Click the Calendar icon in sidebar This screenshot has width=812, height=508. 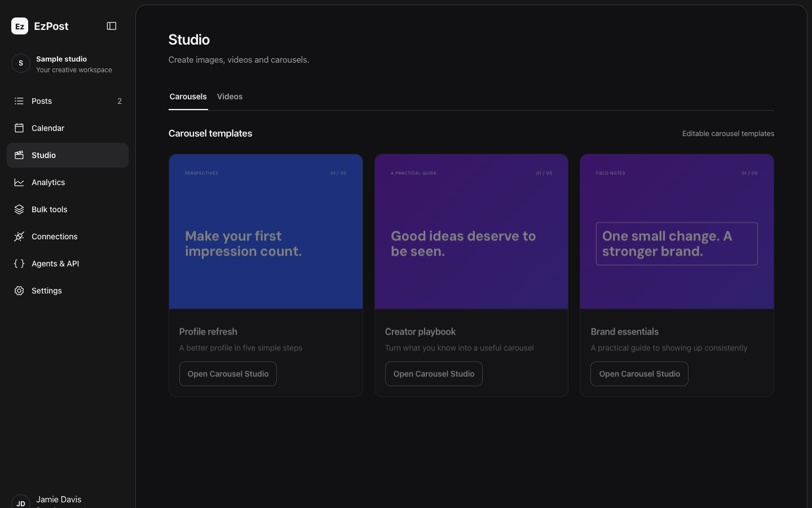[19, 128]
